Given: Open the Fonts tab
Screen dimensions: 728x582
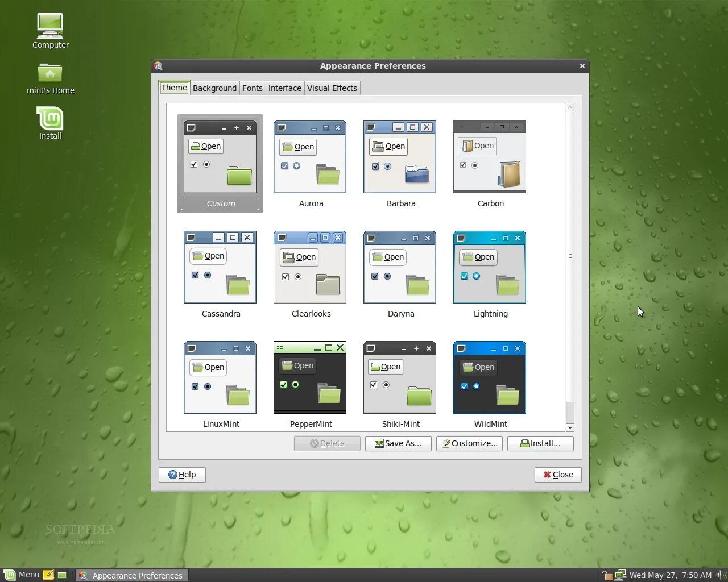Looking at the screenshot, I should (x=253, y=88).
